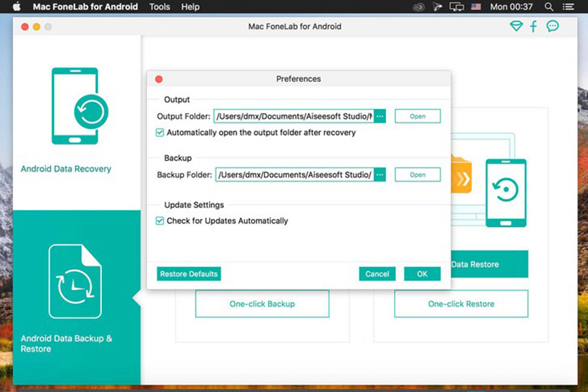Click the phone restore illustration
588x392 pixels.
click(506, 193)
